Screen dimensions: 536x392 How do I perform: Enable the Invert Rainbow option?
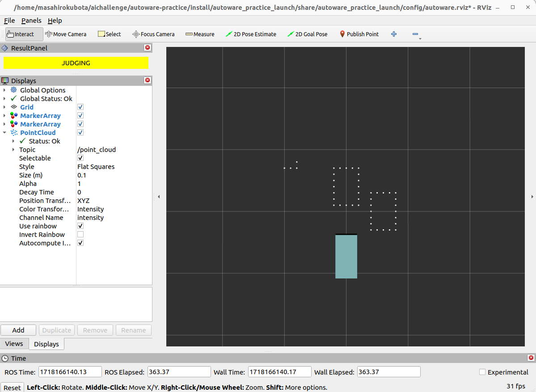[80, 234]
